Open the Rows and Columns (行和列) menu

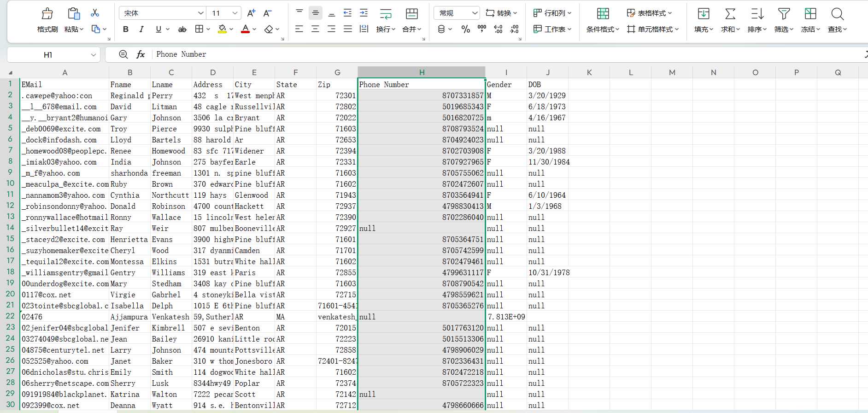(552, 13)
